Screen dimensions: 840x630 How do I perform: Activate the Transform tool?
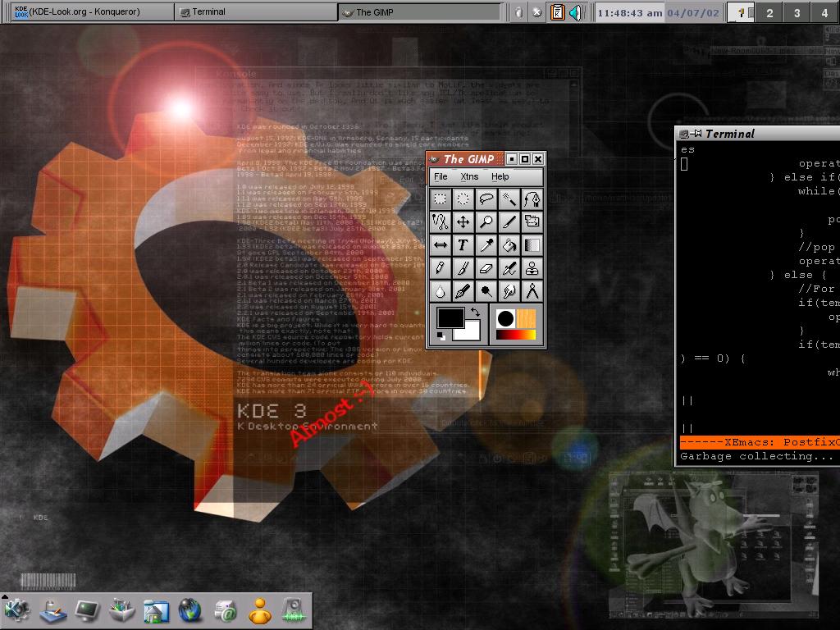click(532, 221)
